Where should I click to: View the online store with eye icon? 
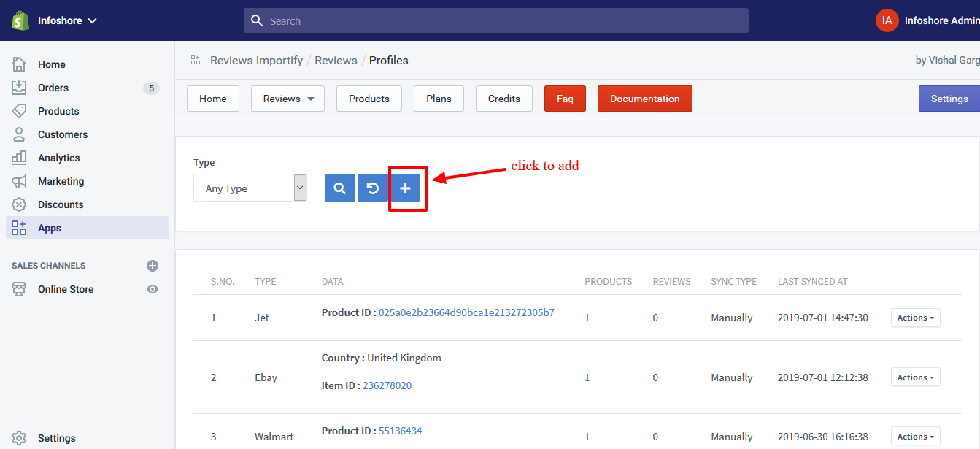coord(153,289)
